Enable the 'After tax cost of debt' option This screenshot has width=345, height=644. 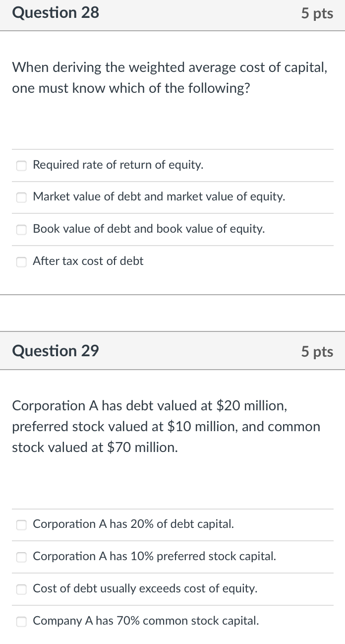click(x=21, y=262)
